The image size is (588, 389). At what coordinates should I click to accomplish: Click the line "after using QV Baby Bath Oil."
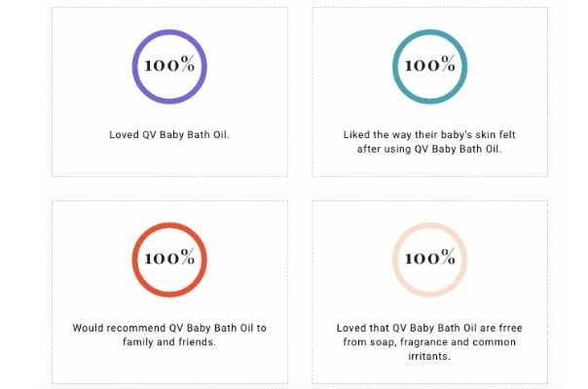pyautogui.click(x=429, y=150)
